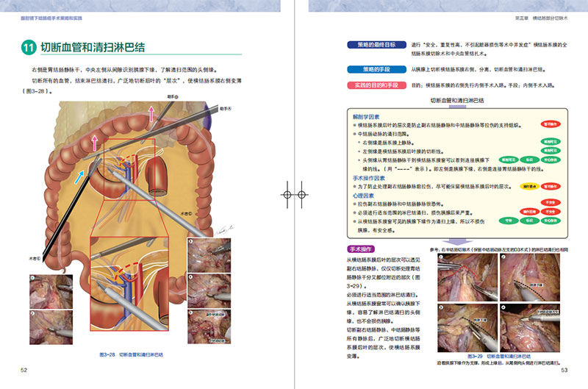Click the purple down arrow below the yellow box

click(x=457, y=243)
